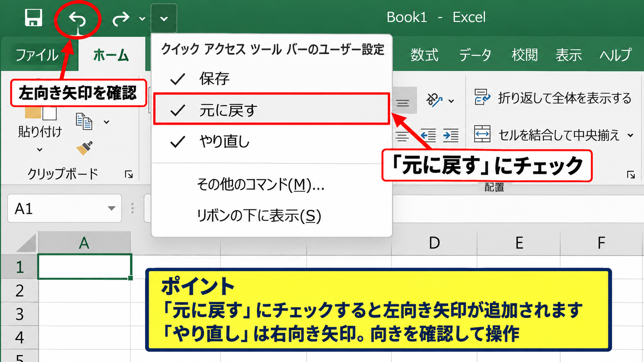This screenshot has width=644, height=362.
Task: Click the Name Box showing A1
Action: 64,209
